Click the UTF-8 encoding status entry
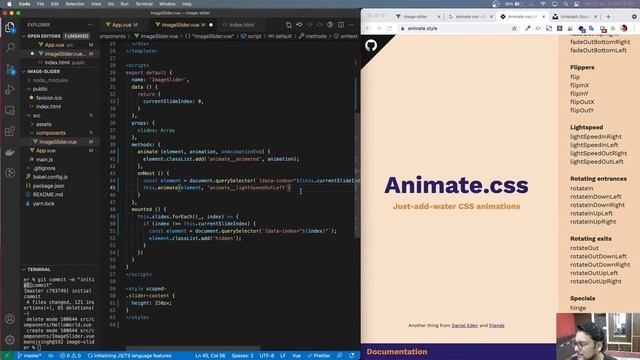This screenshot has width=640, height=360. tap(267, 356)
